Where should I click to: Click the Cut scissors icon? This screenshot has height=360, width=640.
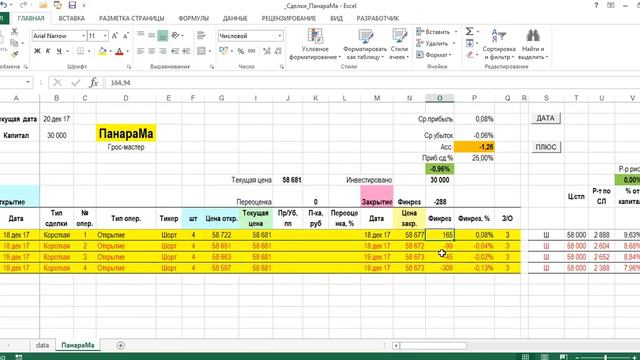(x=14, y=31)
